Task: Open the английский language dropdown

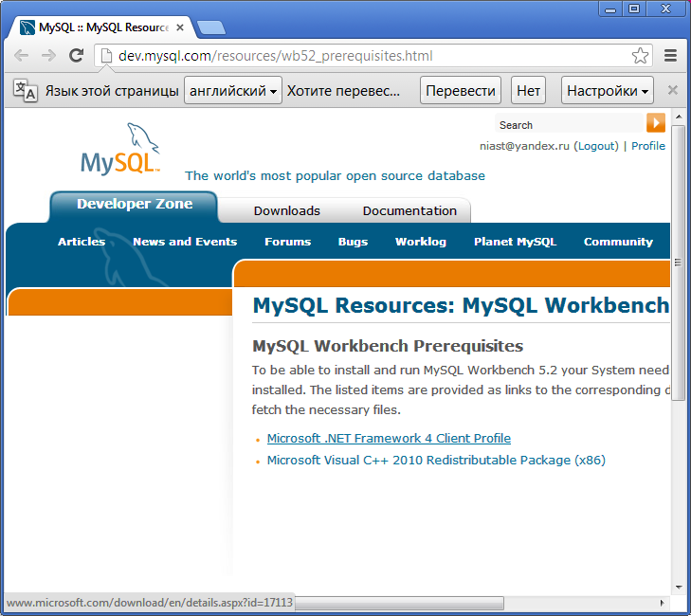Action: click(232, 90)
